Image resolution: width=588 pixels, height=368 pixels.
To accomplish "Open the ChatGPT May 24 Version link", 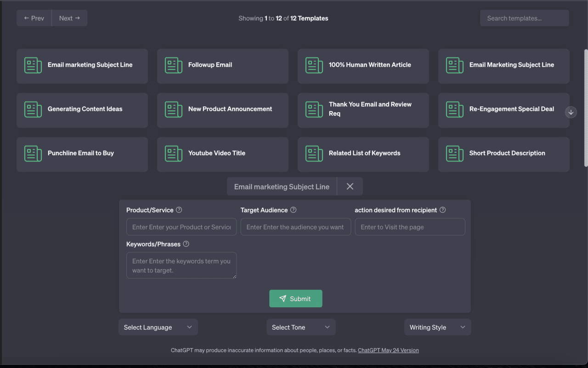I will (x=388, y=350).
